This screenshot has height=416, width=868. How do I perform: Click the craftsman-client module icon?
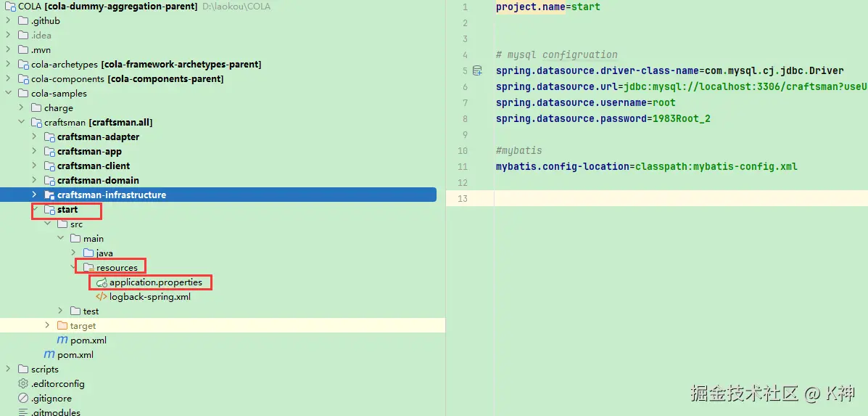point(49,165)
